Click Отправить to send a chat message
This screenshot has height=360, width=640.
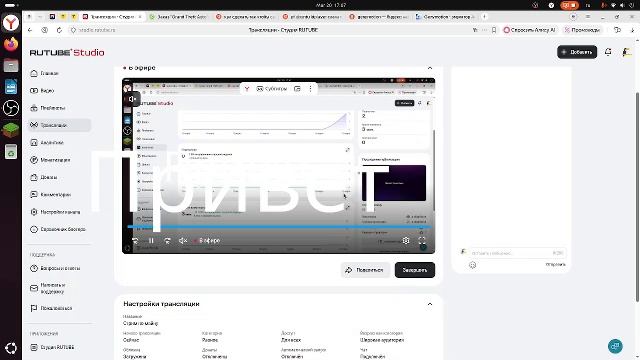pyautogui.click(x=556, y=264)
